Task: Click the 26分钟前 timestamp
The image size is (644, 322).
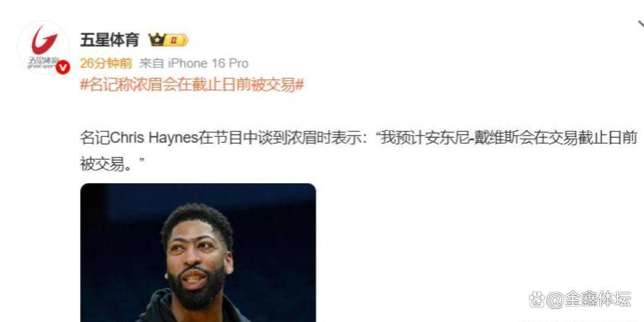Action: tap(106, 64)
